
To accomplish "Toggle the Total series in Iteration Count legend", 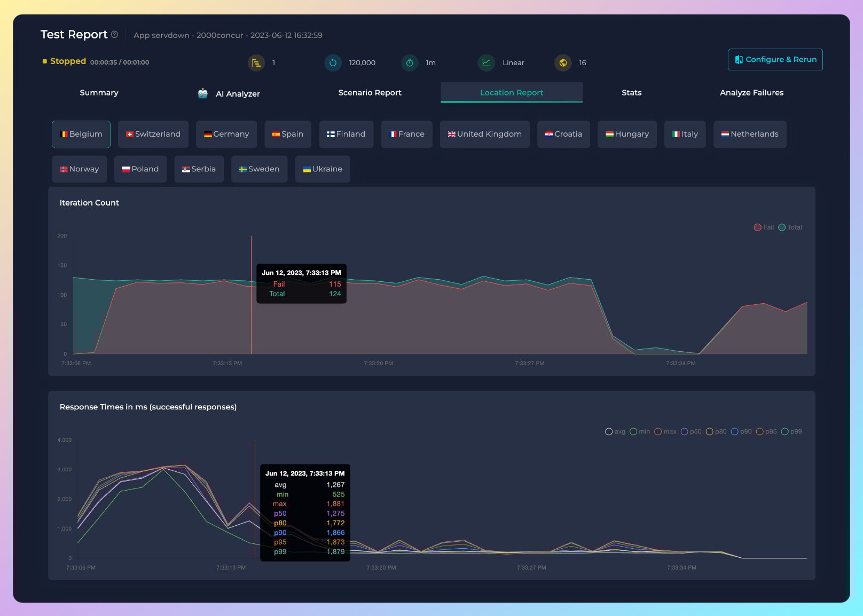I will point(790,227).
